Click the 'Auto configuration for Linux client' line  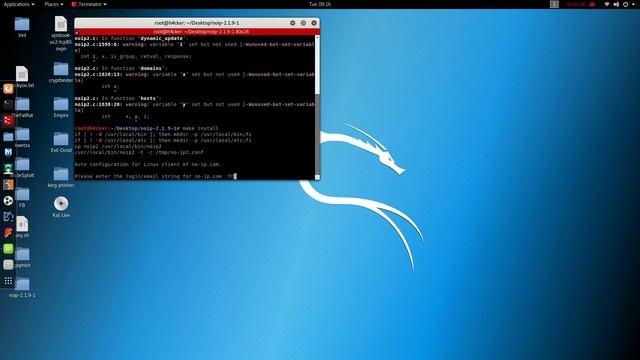(x=148, y=164)
